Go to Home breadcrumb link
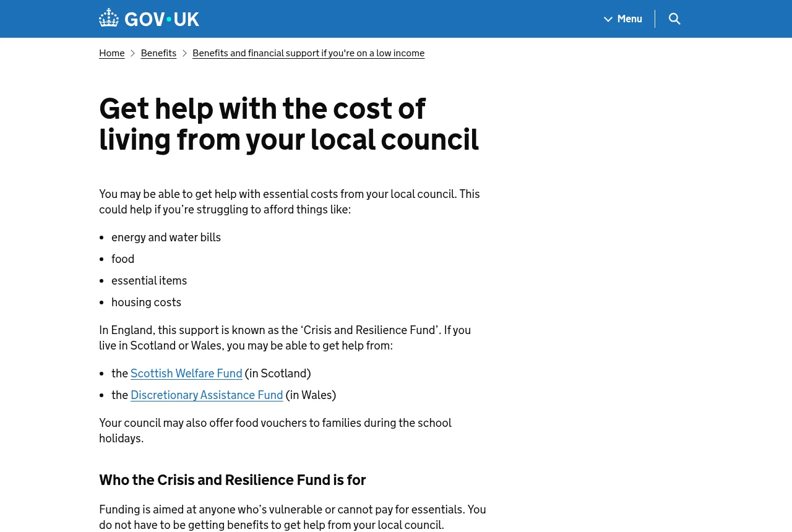This screenshot has width=792, height=532. 112,53
